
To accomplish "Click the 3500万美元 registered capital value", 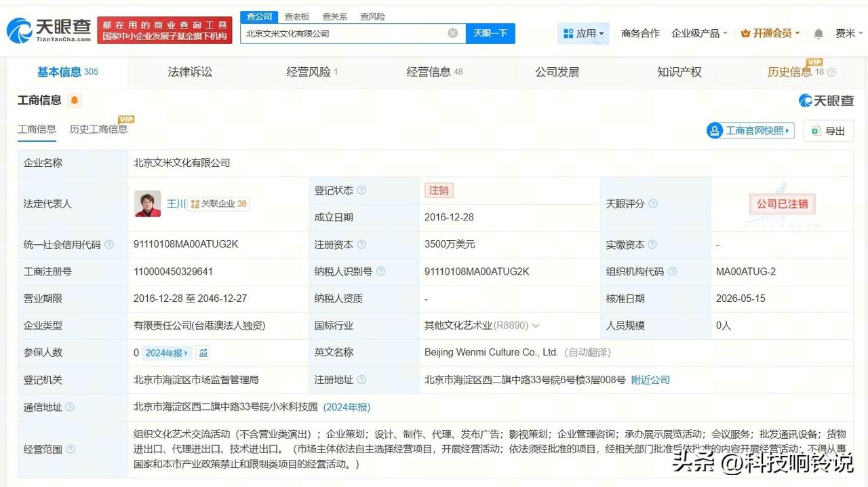I will pos(450,244).
